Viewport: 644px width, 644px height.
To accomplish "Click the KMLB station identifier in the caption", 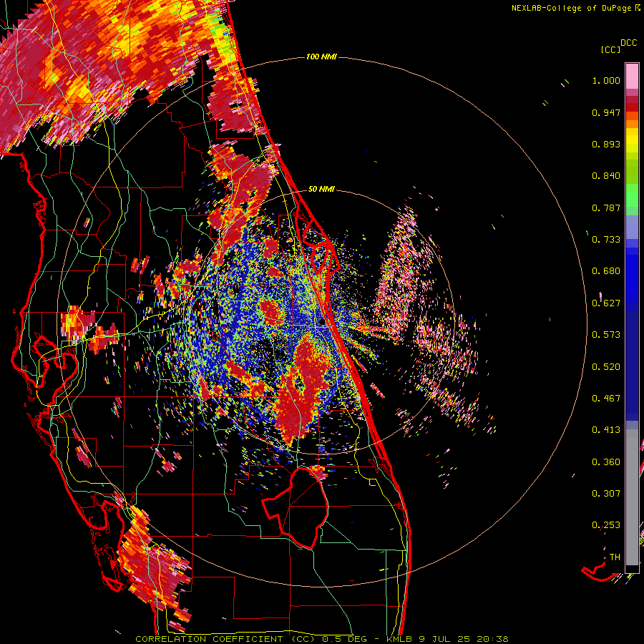I will [399, 639].
